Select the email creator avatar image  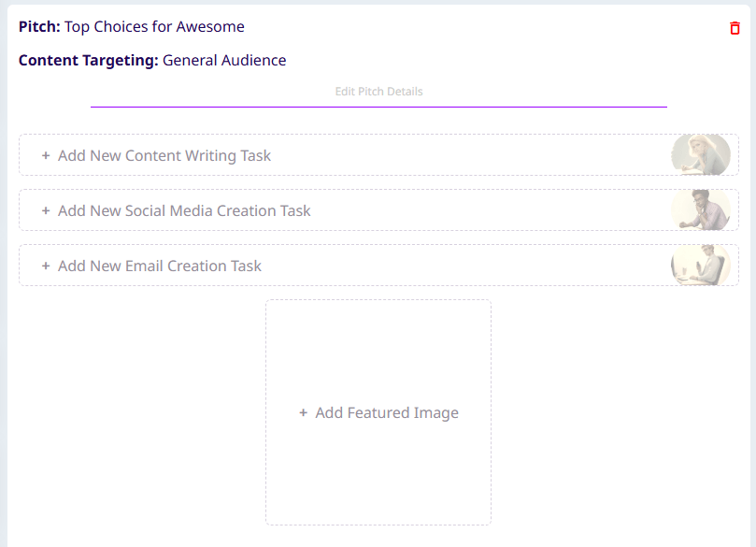click(701, 266)
